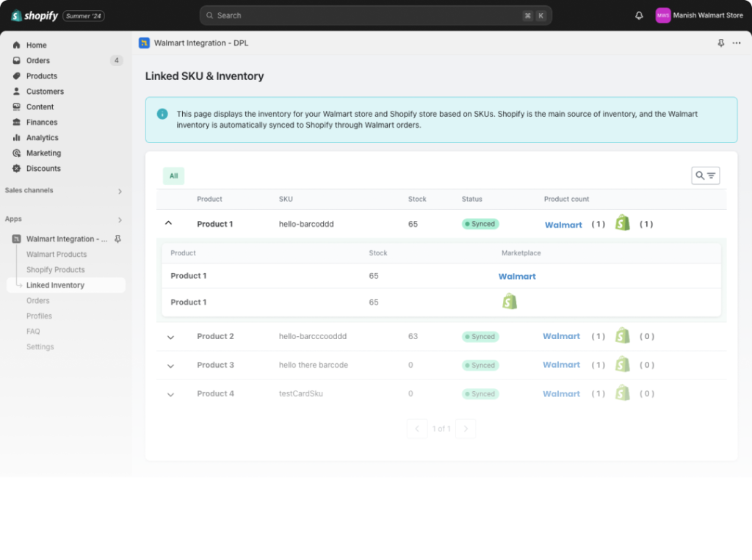This screenshot has height=560, width=752.
Task: Click the Shopify logo in top bar
Action: (x=35, y=15)
